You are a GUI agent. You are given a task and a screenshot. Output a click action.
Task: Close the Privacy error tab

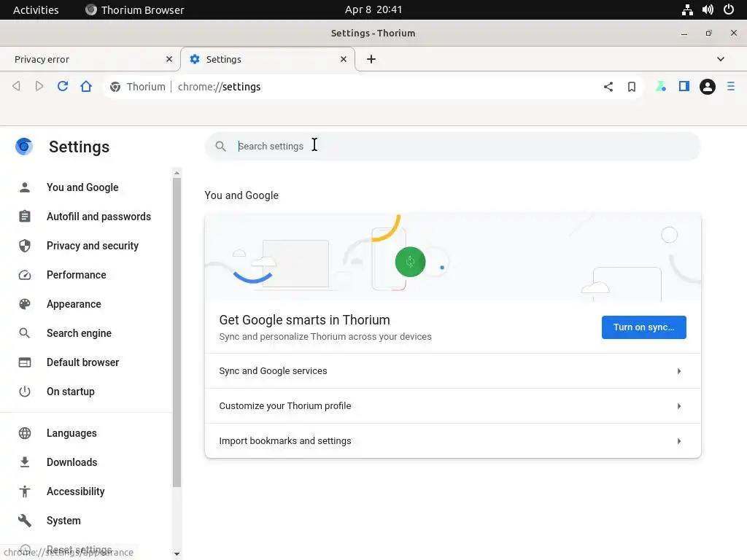coord(169,59)
